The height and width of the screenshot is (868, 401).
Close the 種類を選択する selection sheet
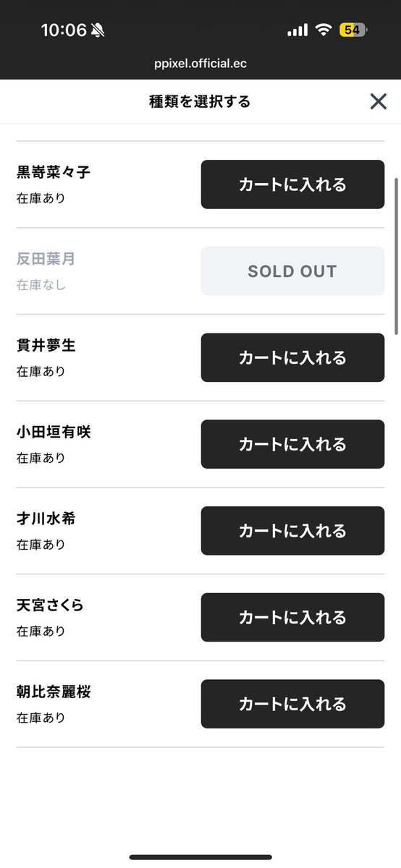click(x=378, y=101)
